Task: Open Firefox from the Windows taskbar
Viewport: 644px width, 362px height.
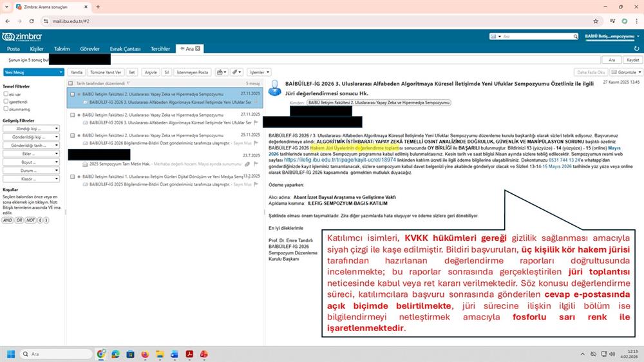Action: (144, 354)
